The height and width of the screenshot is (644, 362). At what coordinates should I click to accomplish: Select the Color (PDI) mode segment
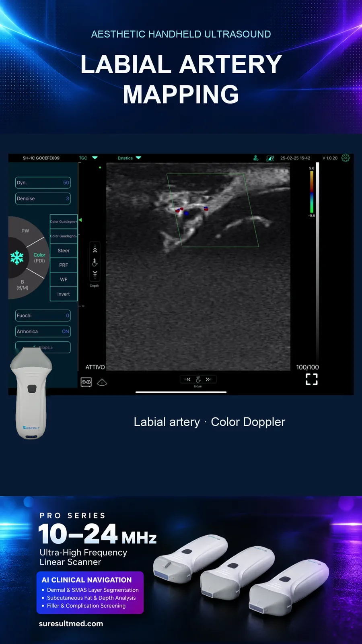tap(39, 258)
